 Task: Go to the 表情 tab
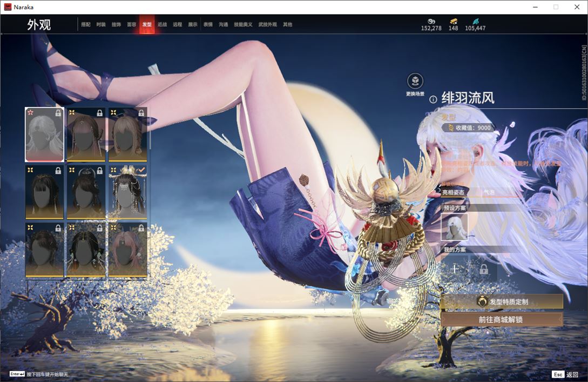[x=208, y=24]
